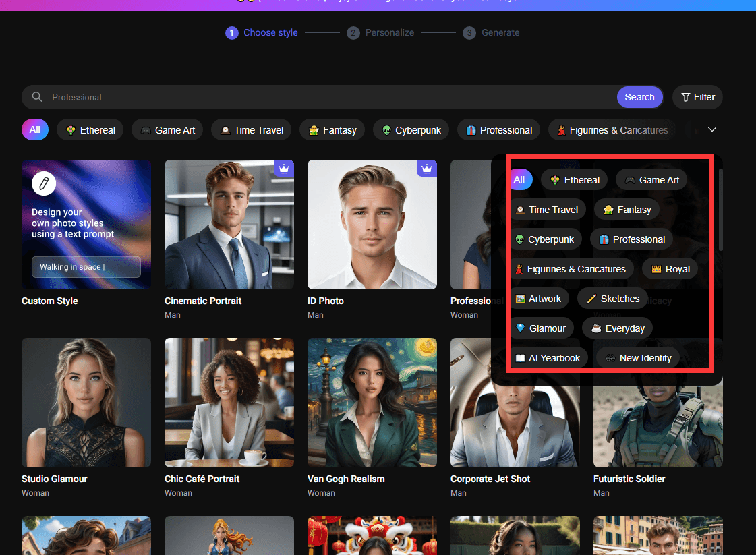Select New Identity category chip
This screenshot has width=756, height=555.
coord(637,358)
